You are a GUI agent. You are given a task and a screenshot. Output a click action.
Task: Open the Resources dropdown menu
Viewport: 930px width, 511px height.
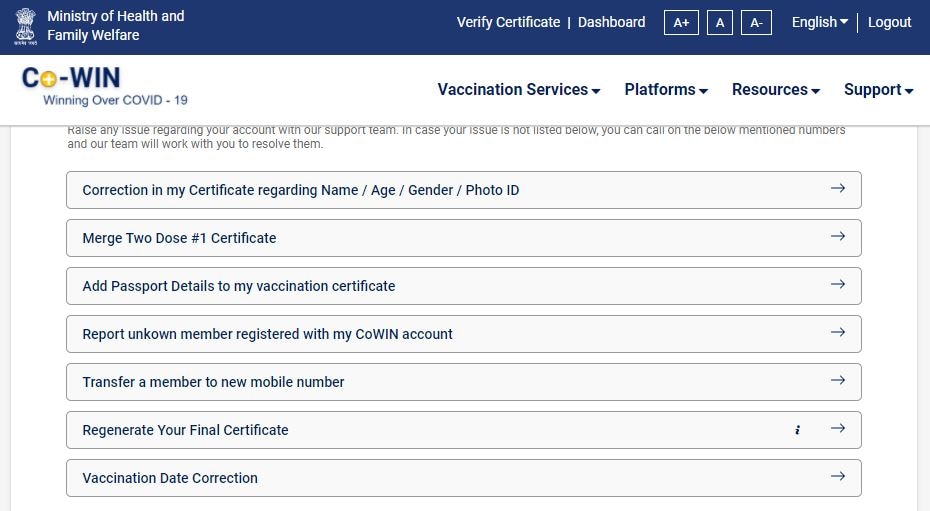click(776, 90)
